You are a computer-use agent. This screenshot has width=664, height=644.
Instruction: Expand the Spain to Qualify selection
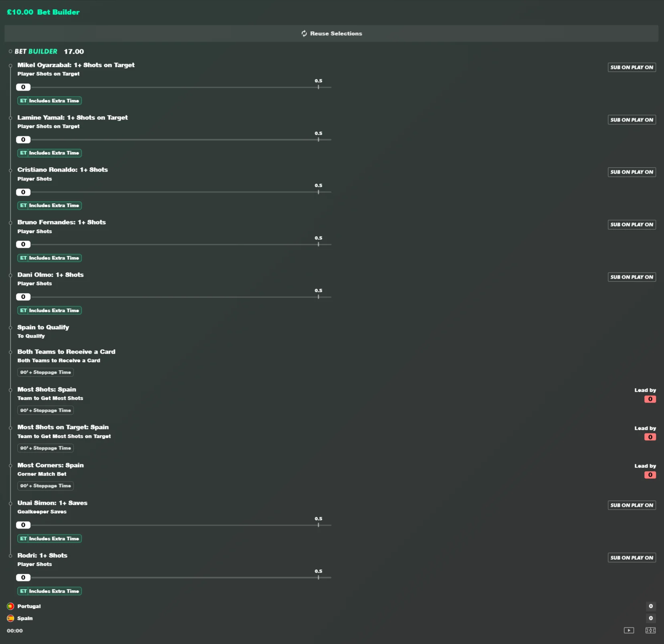point(43,327)
